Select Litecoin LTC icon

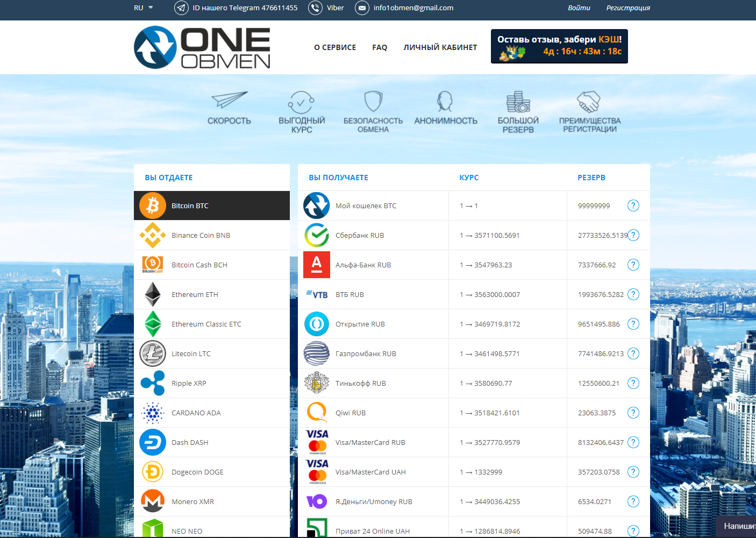pos(153,353)
